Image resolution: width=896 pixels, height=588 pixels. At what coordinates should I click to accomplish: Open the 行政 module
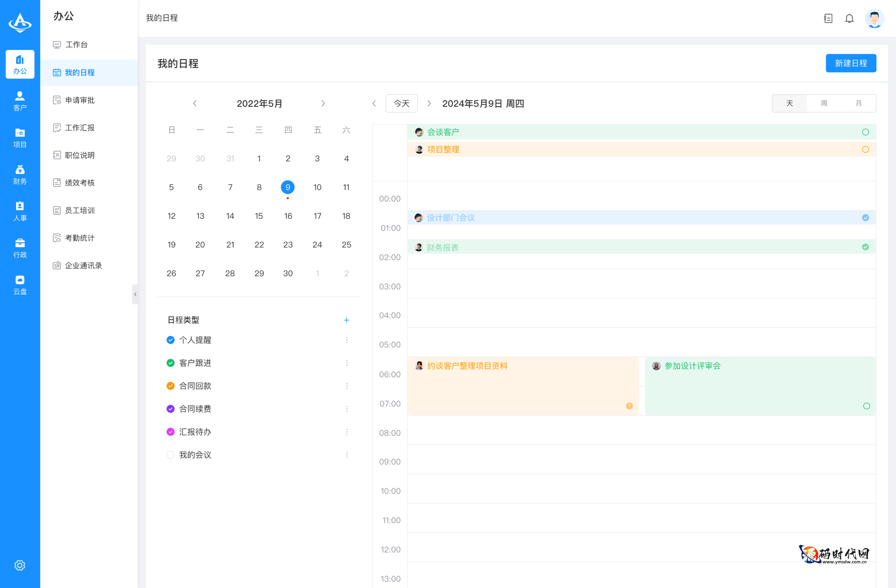[x=20, y=248]
